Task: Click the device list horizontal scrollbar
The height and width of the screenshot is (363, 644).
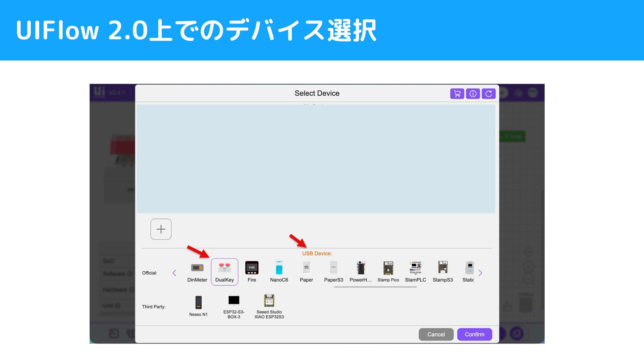Action: 375,287
